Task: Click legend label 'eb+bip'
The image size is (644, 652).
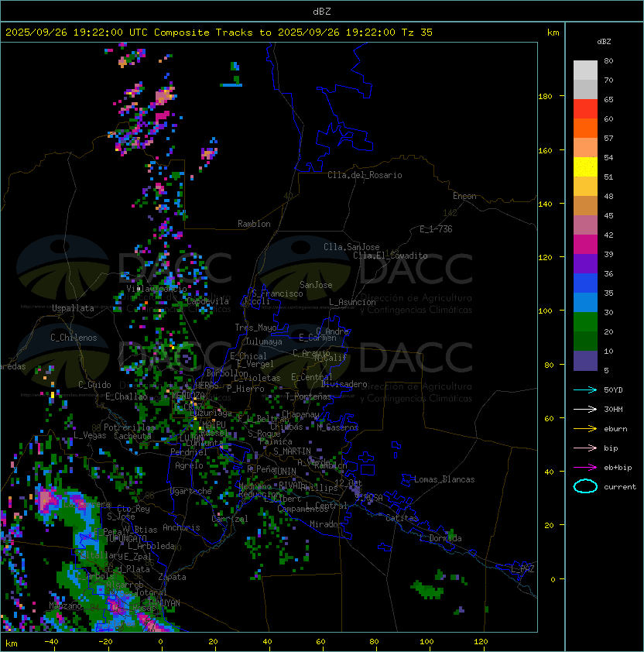Action: click(x=618, y=468)
